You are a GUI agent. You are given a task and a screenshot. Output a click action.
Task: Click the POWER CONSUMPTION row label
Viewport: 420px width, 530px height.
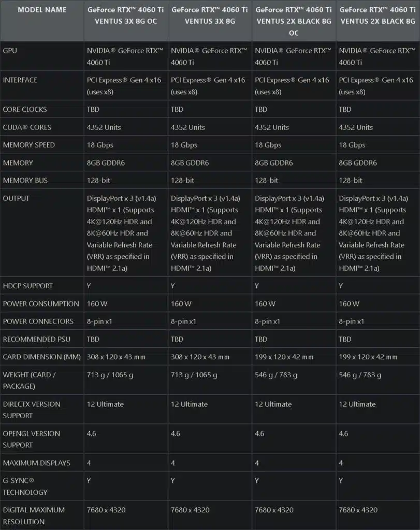point(41,304)
